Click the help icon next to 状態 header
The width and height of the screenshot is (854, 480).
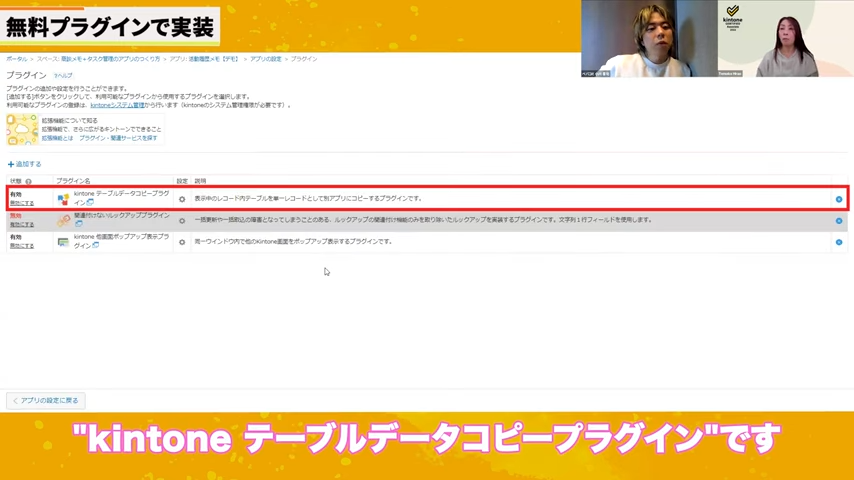(x=28, y=181)
